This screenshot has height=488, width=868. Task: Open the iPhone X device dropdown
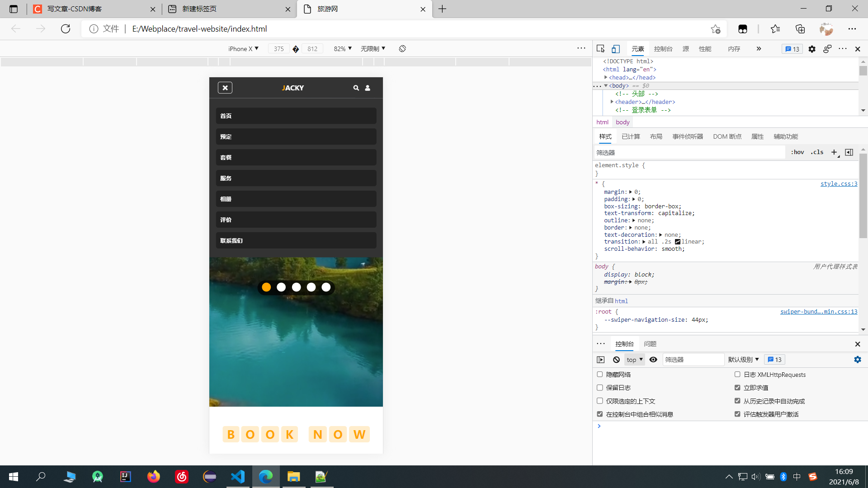243,48
